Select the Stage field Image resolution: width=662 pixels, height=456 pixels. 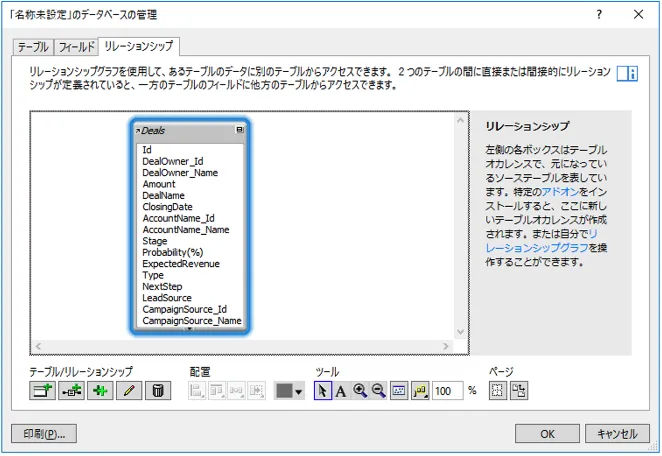155,241
